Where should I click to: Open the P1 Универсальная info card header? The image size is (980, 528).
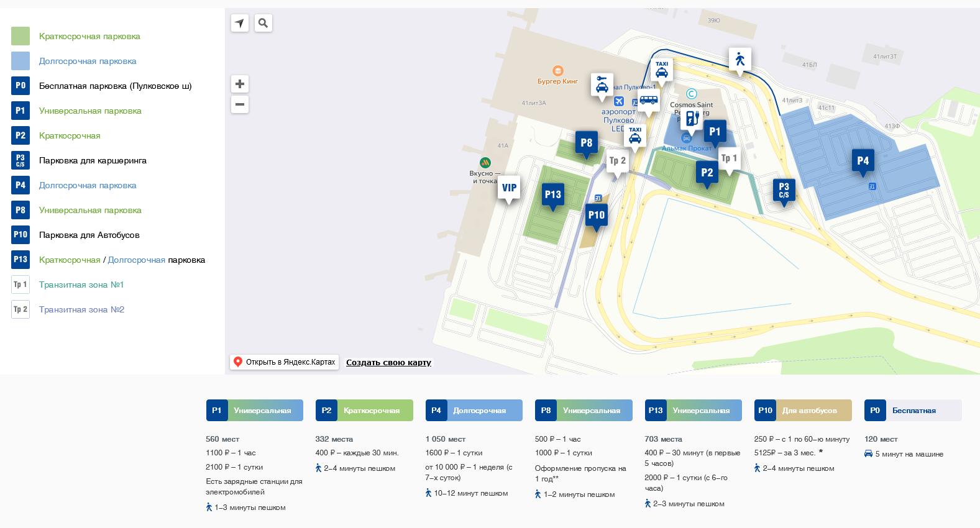tap(255, 411)
